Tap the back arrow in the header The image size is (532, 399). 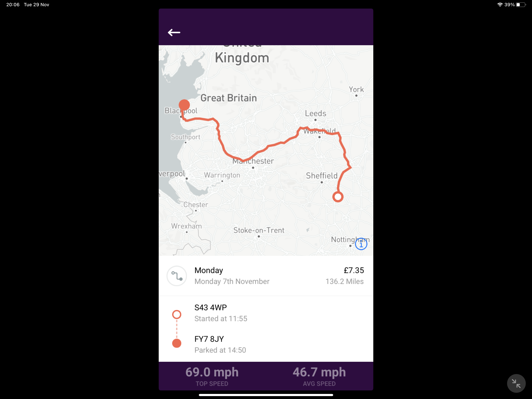[x=174, y=32]
